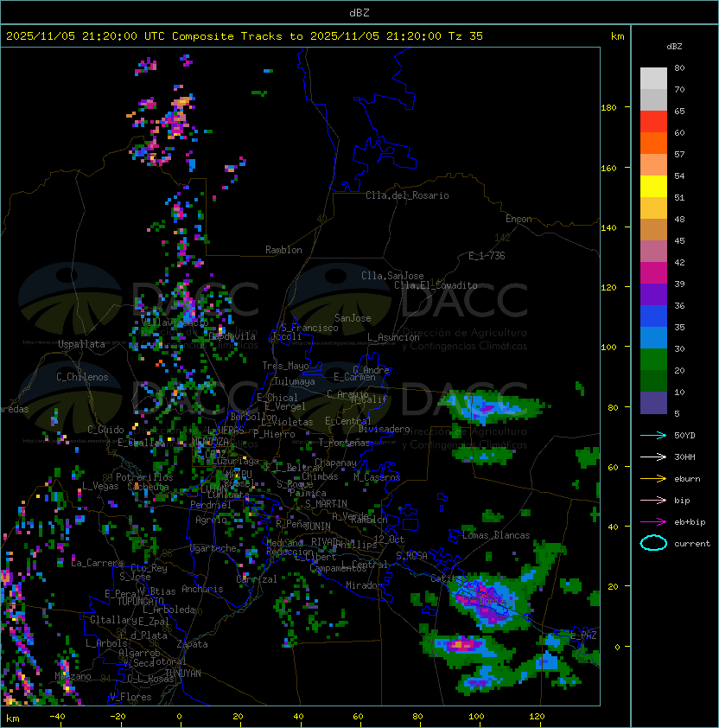The image size is (719, 728).
Task: Click the '42' value in dBZ legend
Action: (x=679, y=262)
